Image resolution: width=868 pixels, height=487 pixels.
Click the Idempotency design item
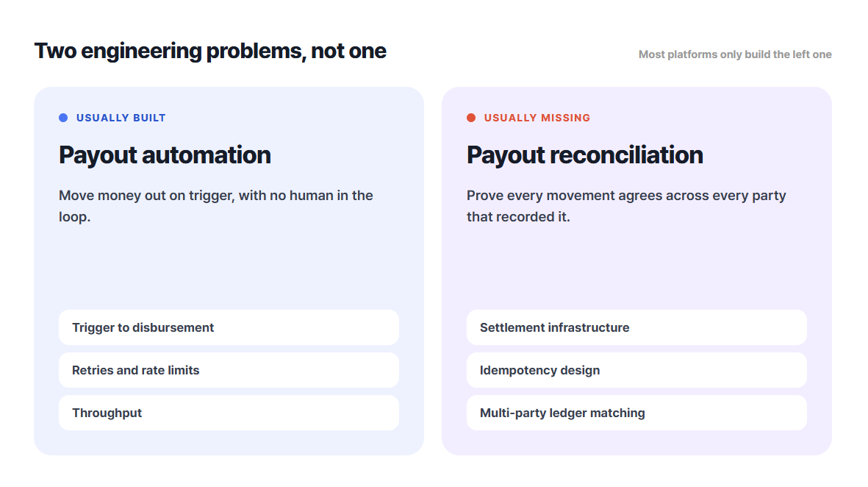pyautogui.click(x=636, y=370)
